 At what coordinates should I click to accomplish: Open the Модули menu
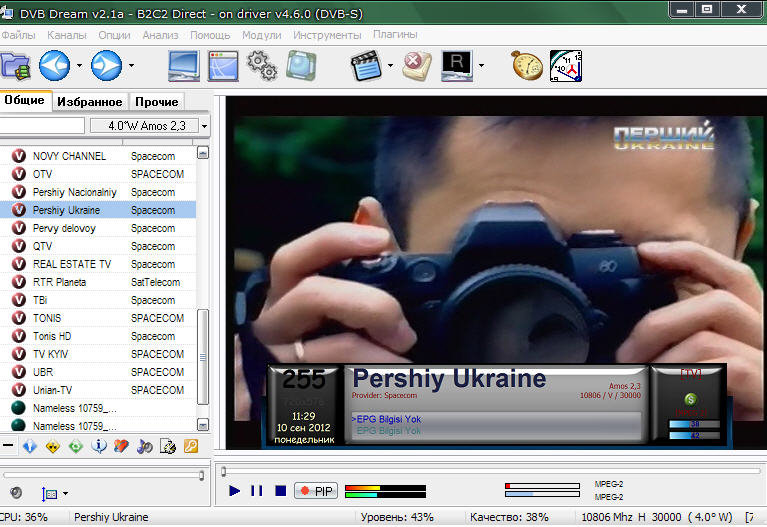coord(261,35)
